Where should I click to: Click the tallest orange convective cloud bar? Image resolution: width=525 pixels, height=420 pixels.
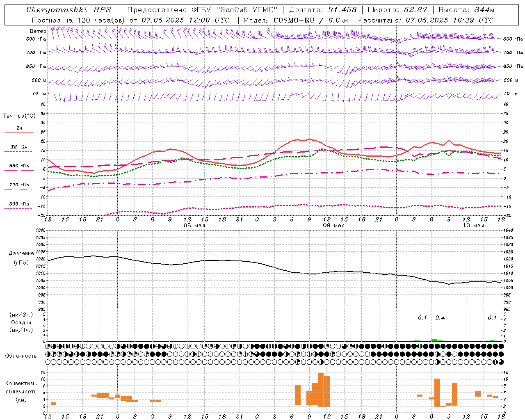click(x=321, y=390)
